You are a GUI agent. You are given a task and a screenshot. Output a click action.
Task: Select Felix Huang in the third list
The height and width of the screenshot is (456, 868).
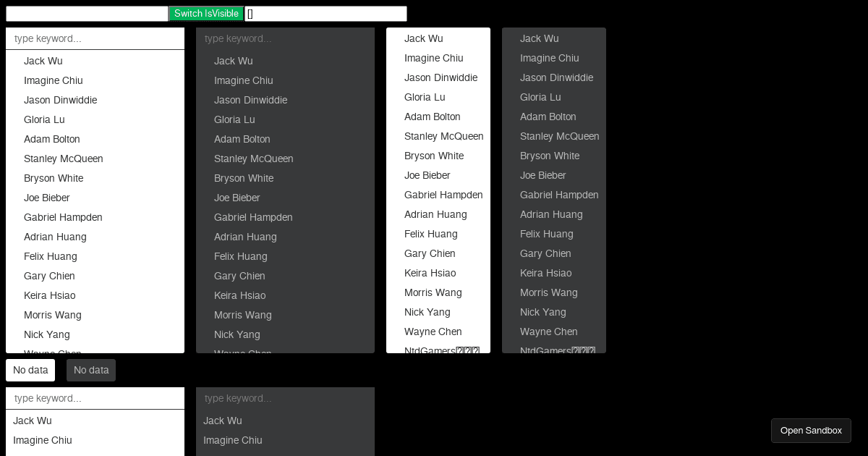tap(430, 234)
